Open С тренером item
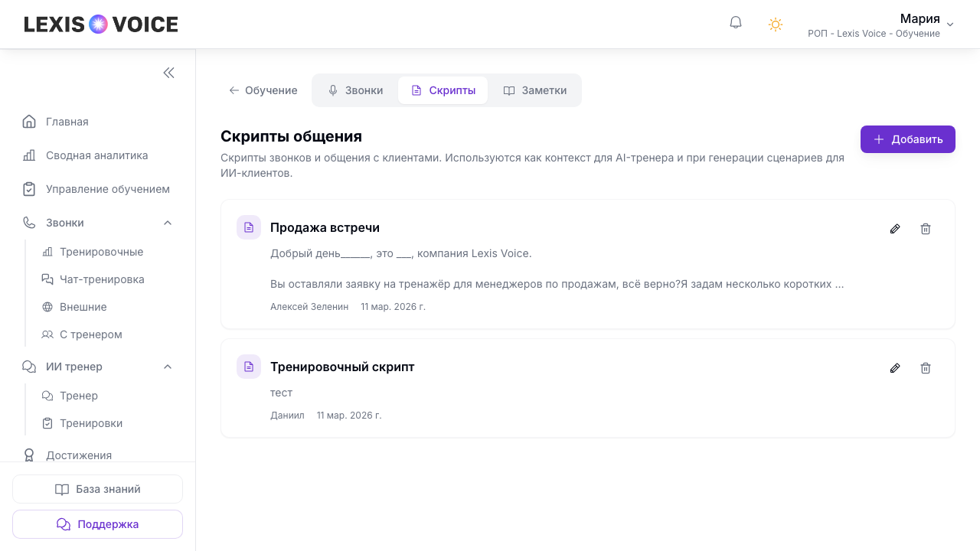The image size is (980, 551). tap(107, 334)
